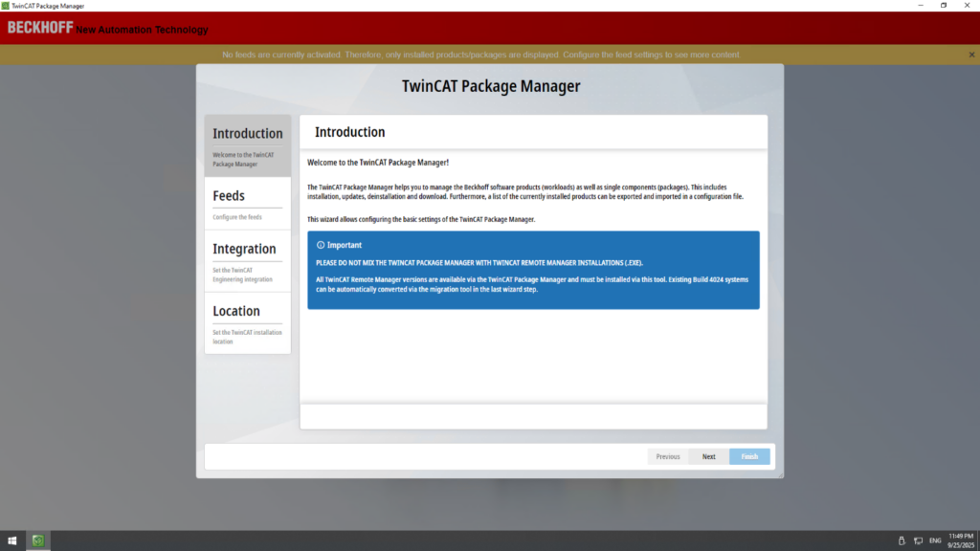Open the Windows Start menu
This screenshot has height=551, width=980.
coord(11,541)
